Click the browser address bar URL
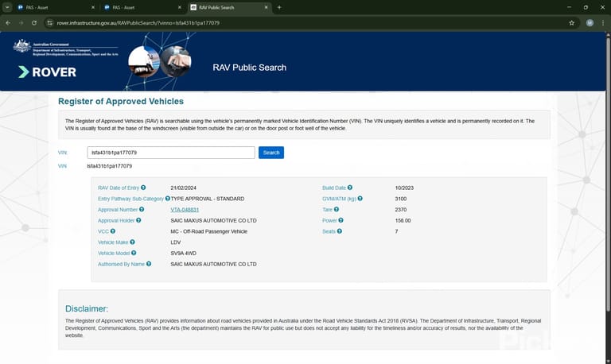 pos(138,23)
